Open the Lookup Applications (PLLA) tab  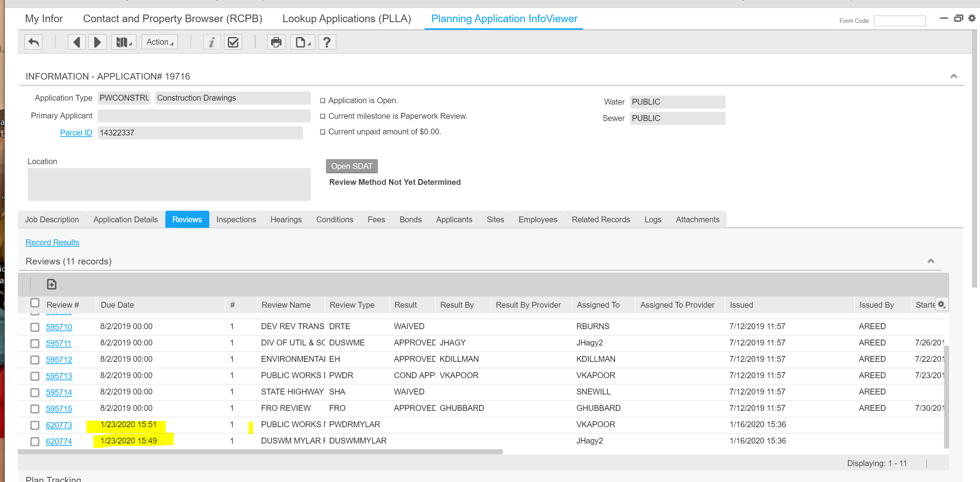(x=346, y=19)
